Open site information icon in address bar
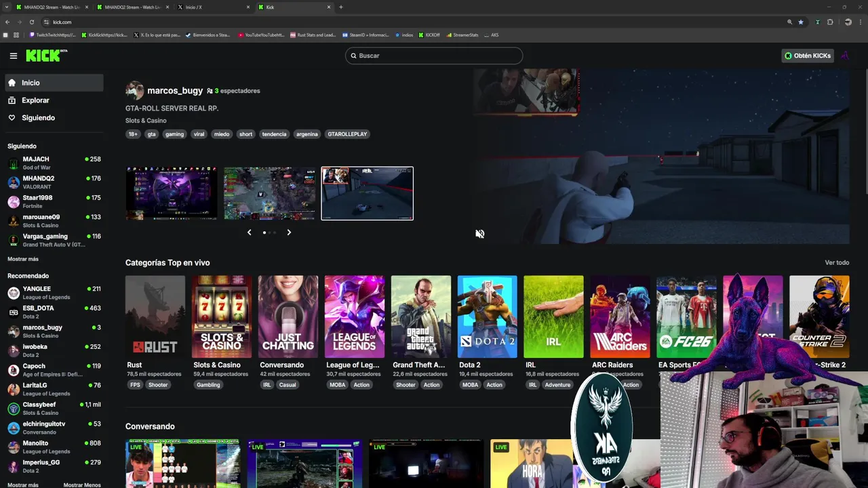This screenshot has width=868, height=488. pos(46,22)
